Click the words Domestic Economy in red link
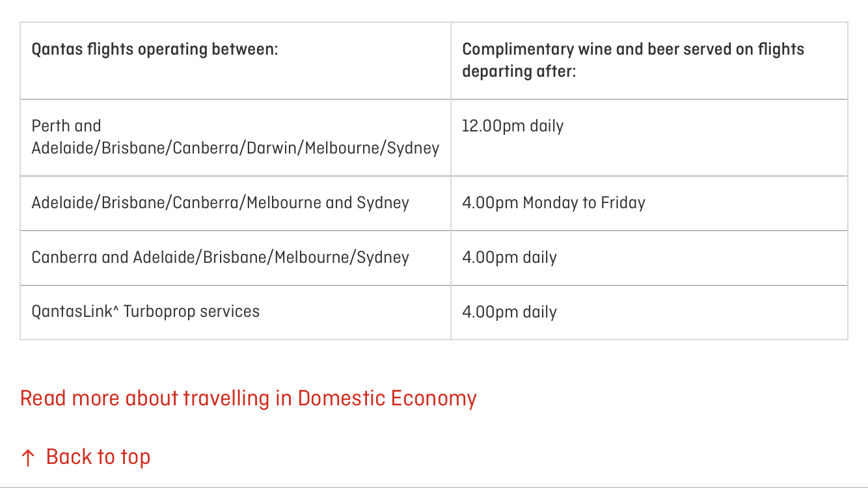Screen dimensions: 868x488 (387, 398)
